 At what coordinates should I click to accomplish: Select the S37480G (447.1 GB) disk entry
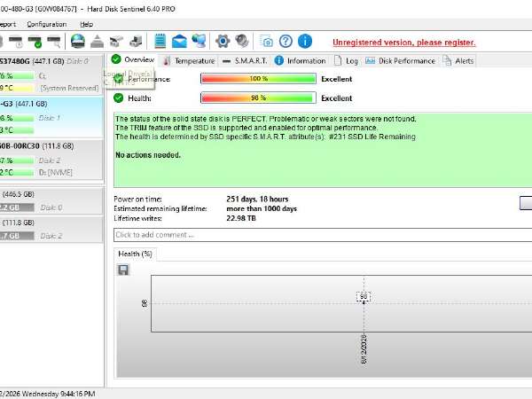[x=51, y=74]
